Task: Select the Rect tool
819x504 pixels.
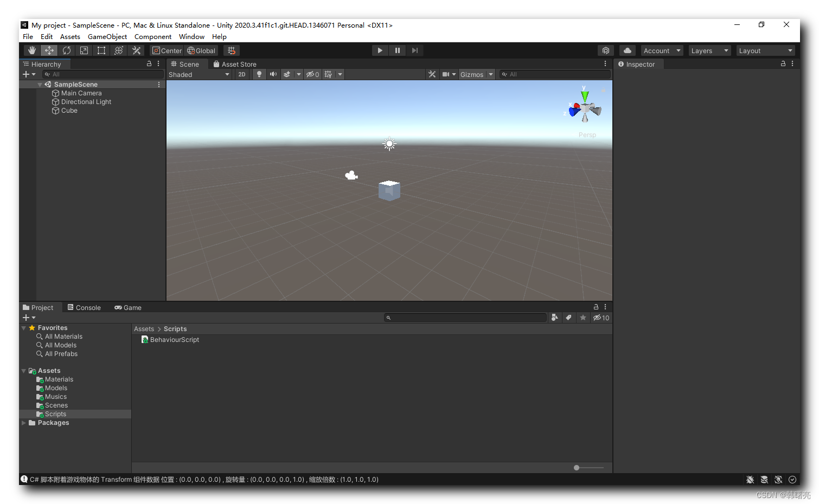Action: coord(101,50)
